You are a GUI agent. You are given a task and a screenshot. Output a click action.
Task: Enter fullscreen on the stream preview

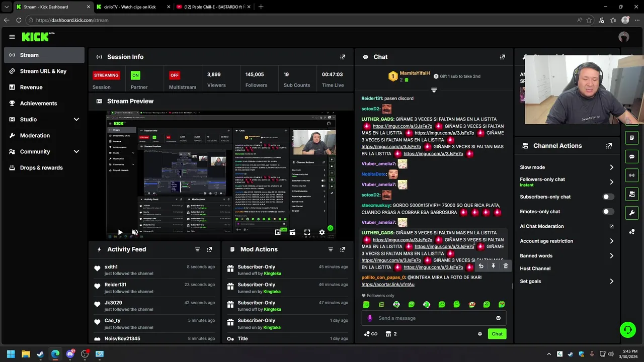pos(307,232)
